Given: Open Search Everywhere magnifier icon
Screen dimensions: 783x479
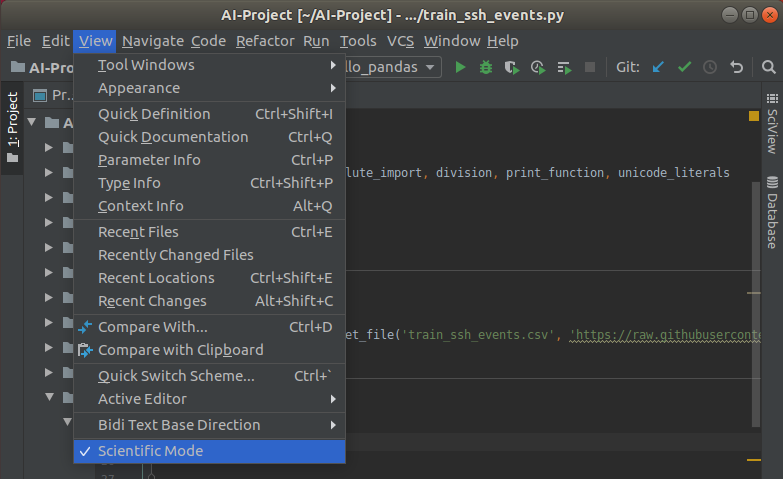Looking at the screenshot, I should (768, 67).
